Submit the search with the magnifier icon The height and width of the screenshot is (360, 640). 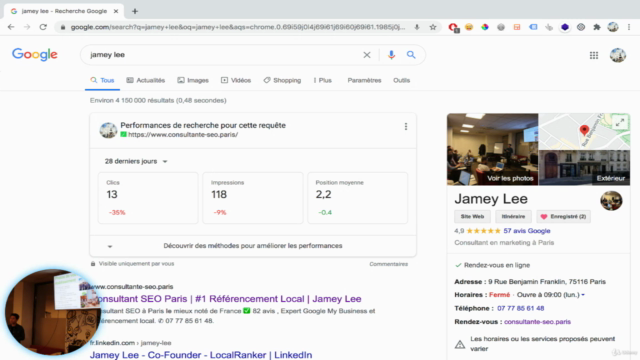411,55
